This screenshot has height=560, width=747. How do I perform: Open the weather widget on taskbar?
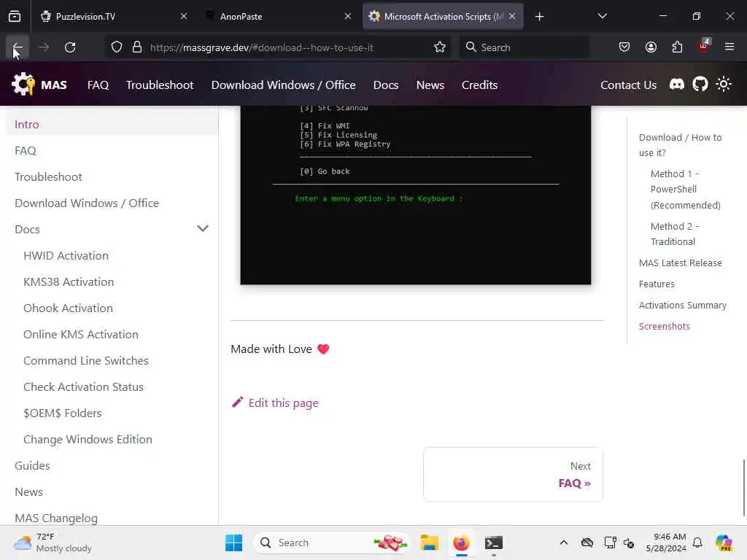[x=53, y=542]
